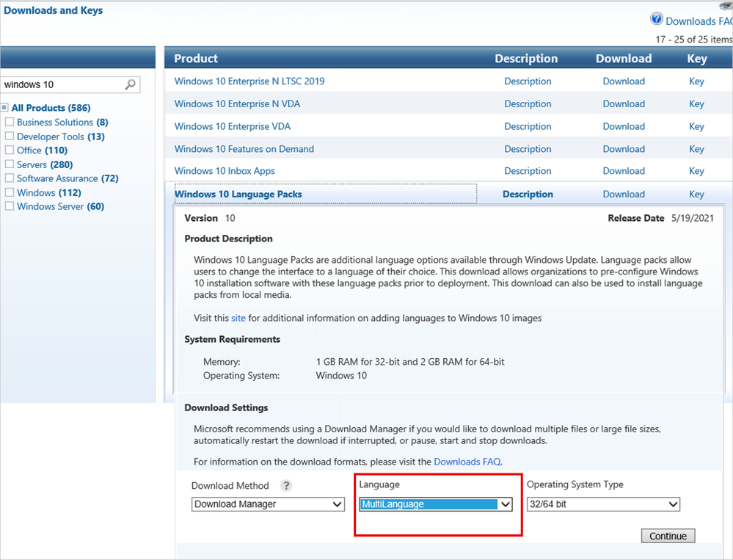Click the Servers category label
The image size is (733, 560).
pyautogui.click(x=45, y=164)
